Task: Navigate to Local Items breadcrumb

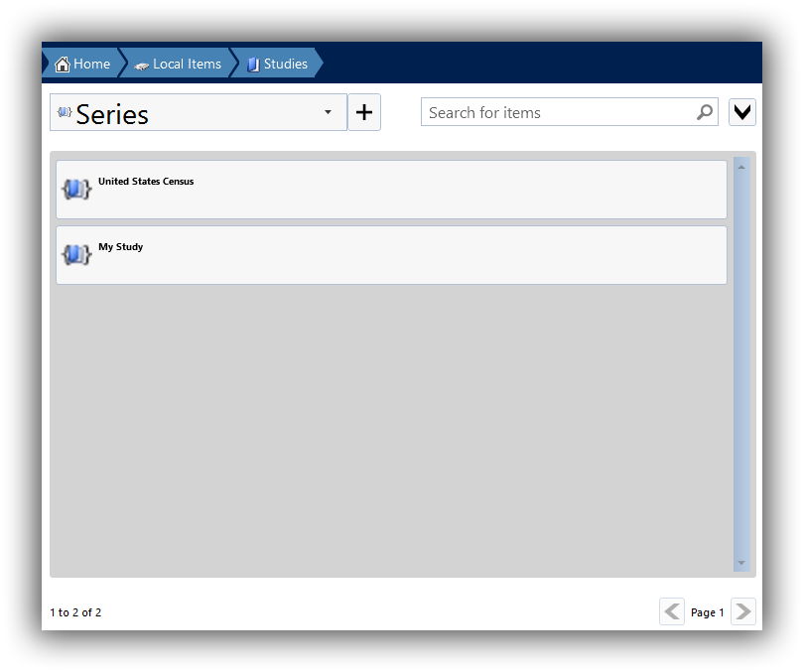Action: pos(178,64)
